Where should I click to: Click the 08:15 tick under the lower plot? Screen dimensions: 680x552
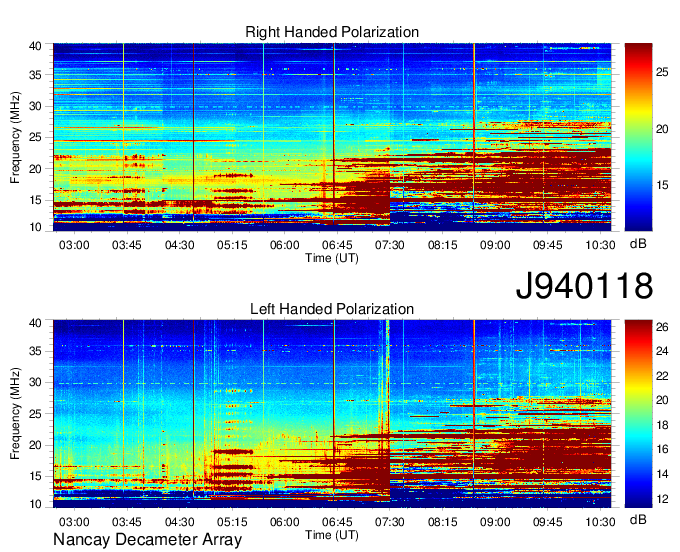pyautogui.click(x=442, y=522)
